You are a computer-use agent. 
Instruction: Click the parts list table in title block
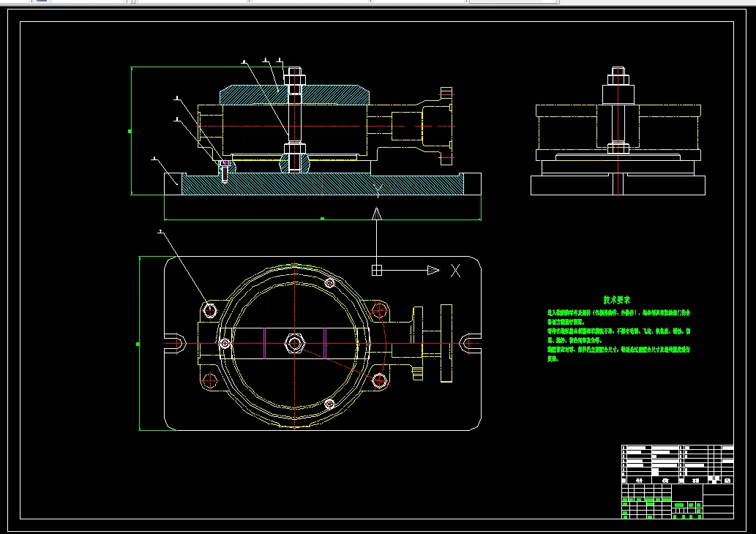(678, 464)
